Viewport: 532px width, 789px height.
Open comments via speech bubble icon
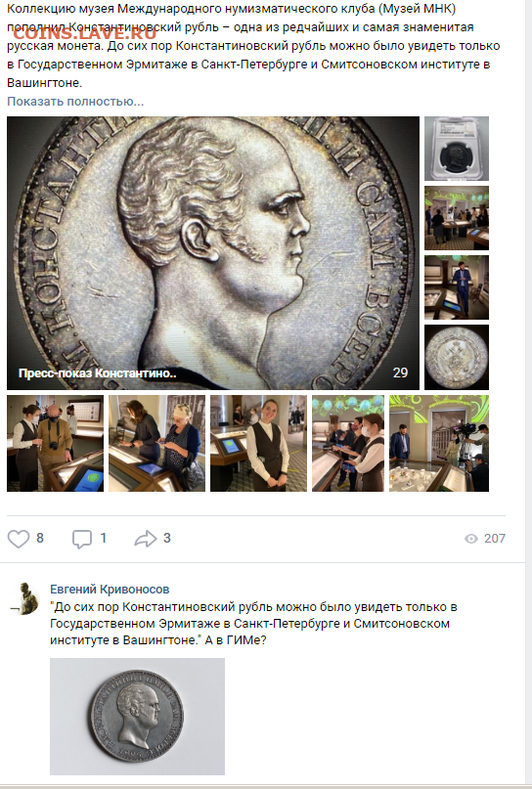[82, 539]
